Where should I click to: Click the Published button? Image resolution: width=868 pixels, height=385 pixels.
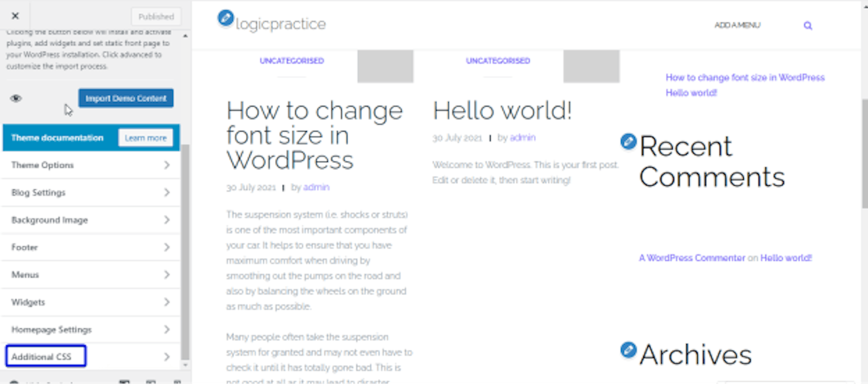[156, 17]
